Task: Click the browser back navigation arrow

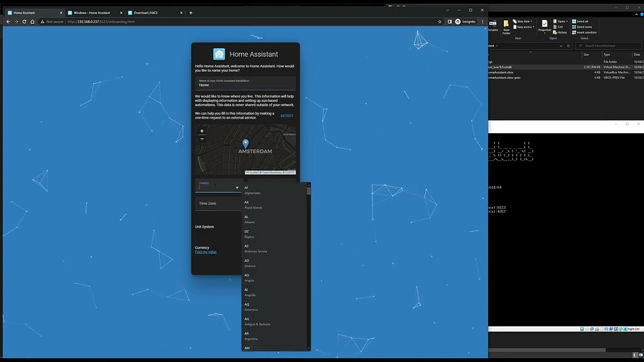Action: pyautogui.click(x=8, y=21)
